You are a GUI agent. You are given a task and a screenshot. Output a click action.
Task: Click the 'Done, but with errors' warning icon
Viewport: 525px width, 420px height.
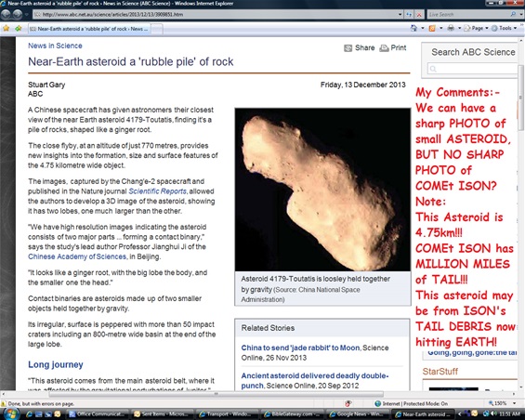click(x=4, y=403)
